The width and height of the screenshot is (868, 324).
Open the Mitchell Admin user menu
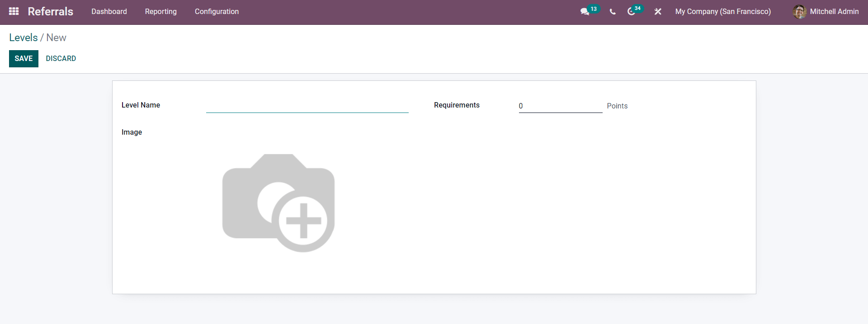pos(826,12)
